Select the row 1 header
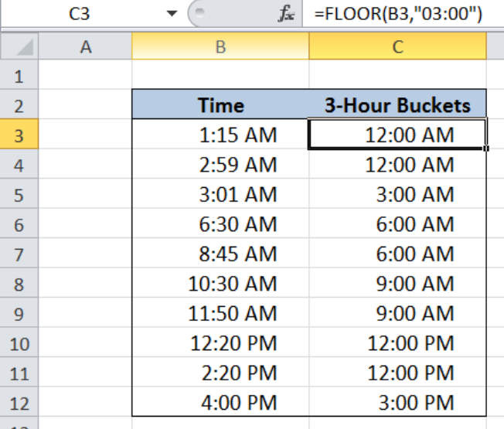Screen dimensions: 504x429 point(19,77)
